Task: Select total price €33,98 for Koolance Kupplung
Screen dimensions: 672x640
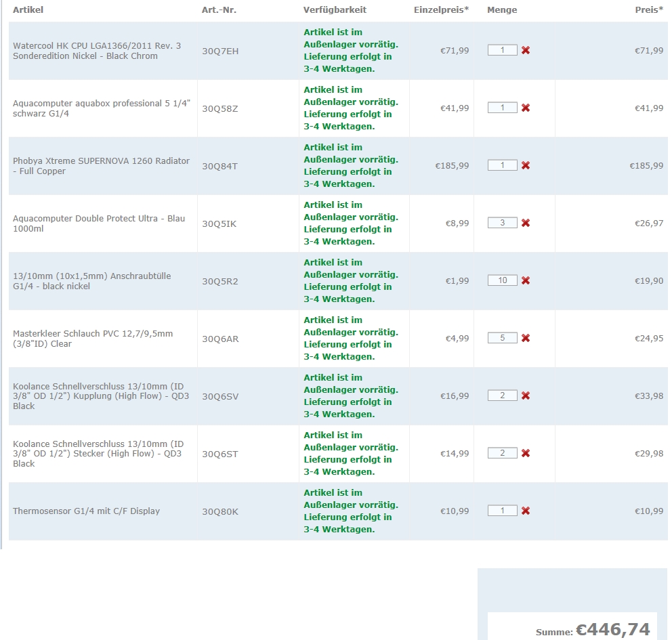Action: pyautogui.click(x=649, y=396)
